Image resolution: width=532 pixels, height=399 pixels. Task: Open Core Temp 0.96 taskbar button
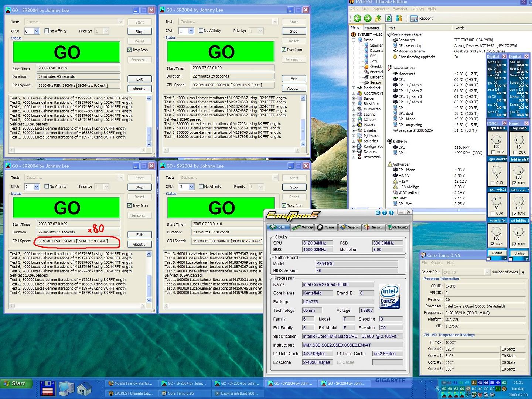tap(184, 393)
